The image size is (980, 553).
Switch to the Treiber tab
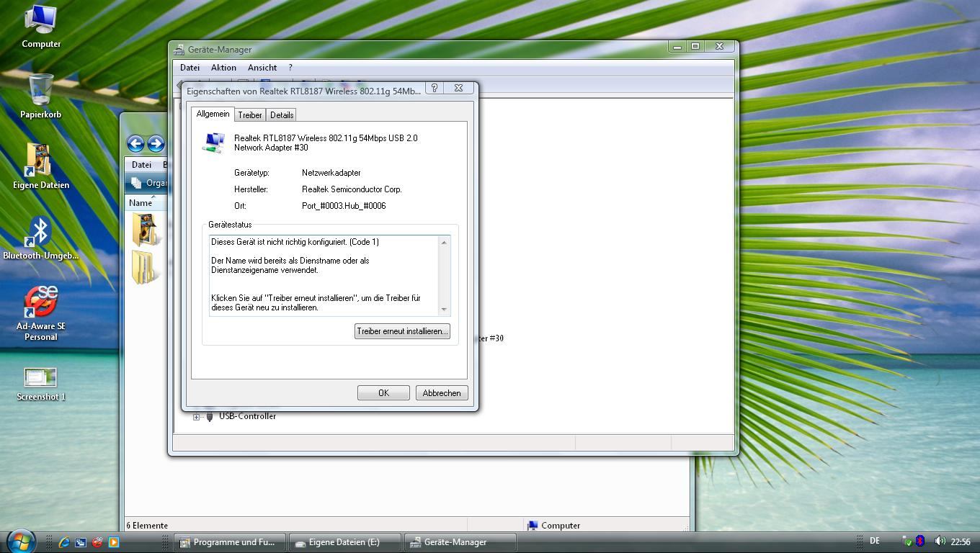pyautogui.click(x=250, y=115)
